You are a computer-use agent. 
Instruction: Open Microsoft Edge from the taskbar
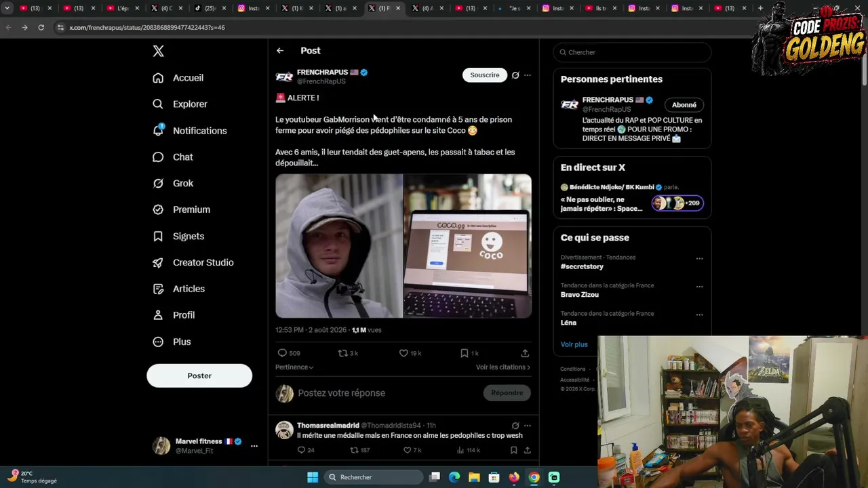pos(454,477)
